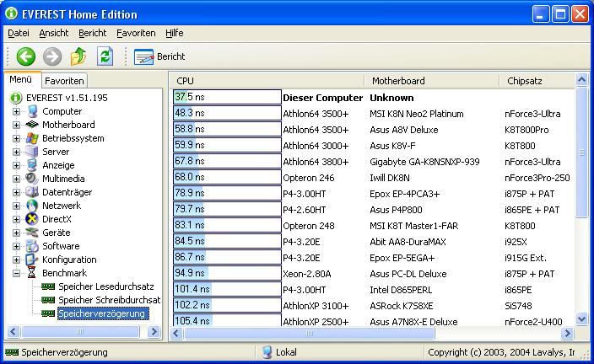Select the Dieser Computer result row
Image resolution: width=594 pixels, height=364 pixels.
(374, 98)
